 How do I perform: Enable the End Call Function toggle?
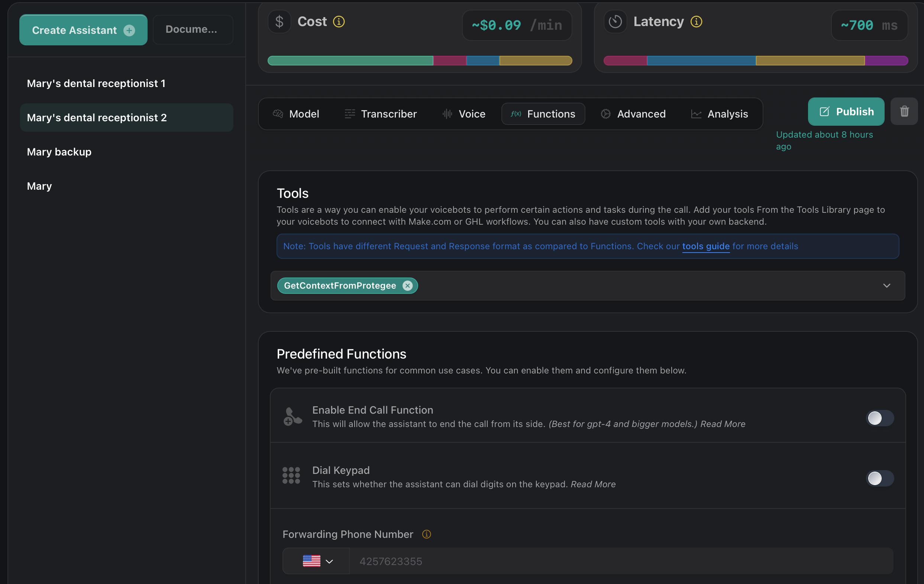tap(879, 418)
